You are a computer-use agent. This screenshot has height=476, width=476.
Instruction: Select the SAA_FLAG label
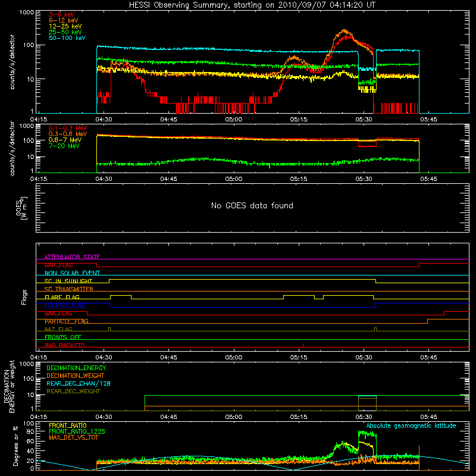click(x=58, y=313)
